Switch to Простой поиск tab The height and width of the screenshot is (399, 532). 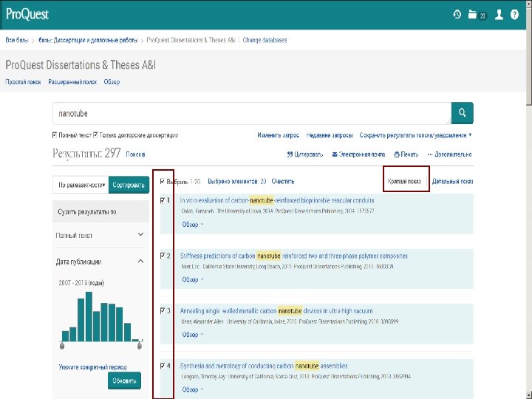(23, 82)
